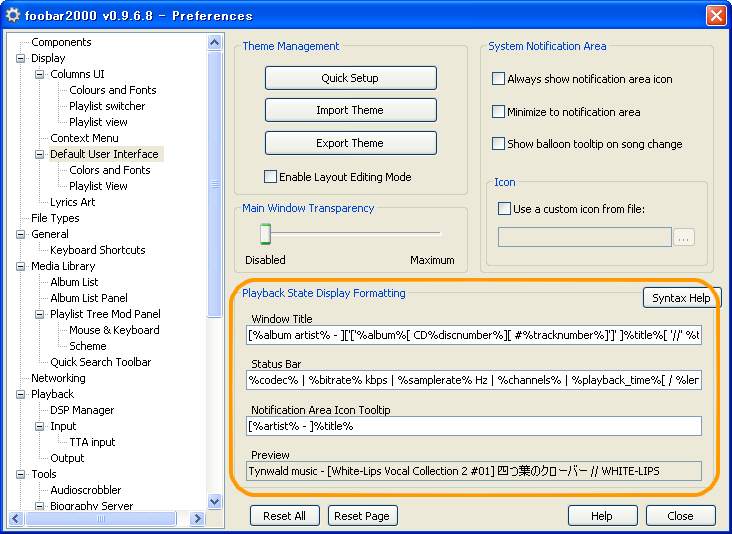The image size is (732, 534).
Task: Click the browse '...' button for custom icon file
Action: tap(683, 238)
